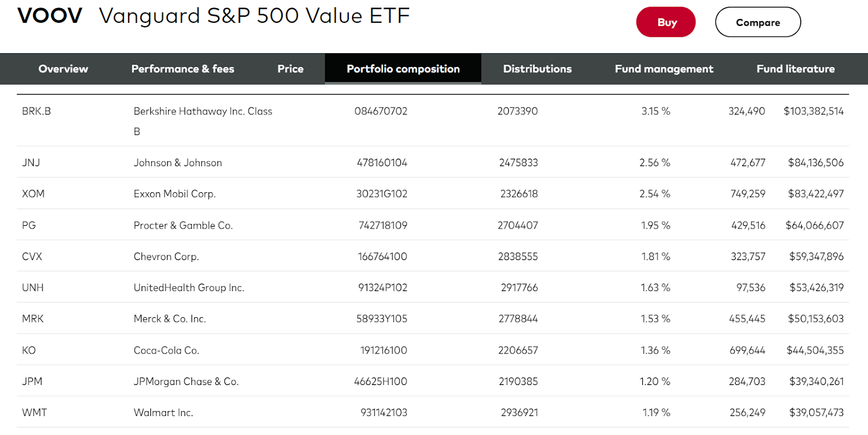
Task: Click the Walmart Inc. holding name
Action: pos(163,413)
